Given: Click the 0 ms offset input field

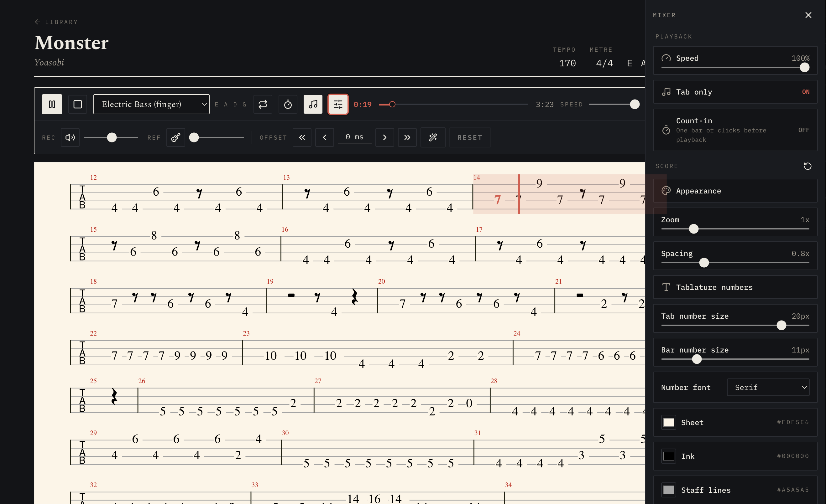Looking at the screenshot, I should coord(355,137).
